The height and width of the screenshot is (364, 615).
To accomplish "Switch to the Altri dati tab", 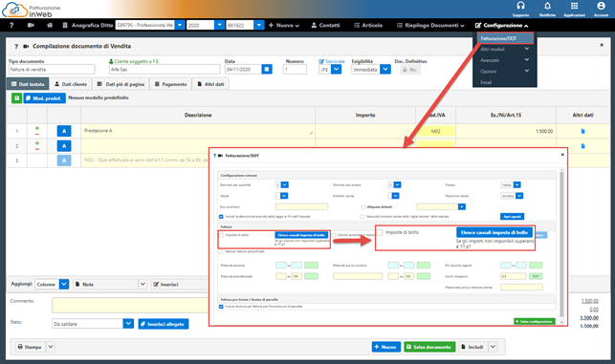I will [x=210, y=84].
